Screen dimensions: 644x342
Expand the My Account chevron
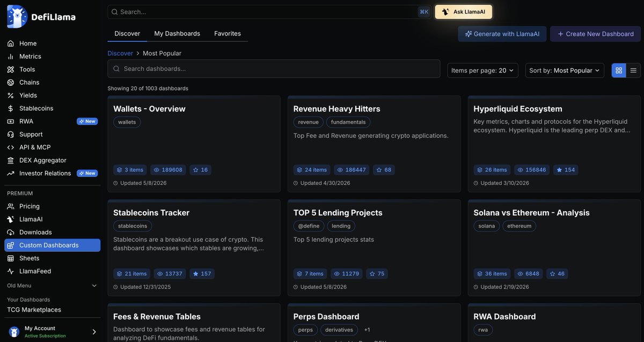click(x=94, y=332)
